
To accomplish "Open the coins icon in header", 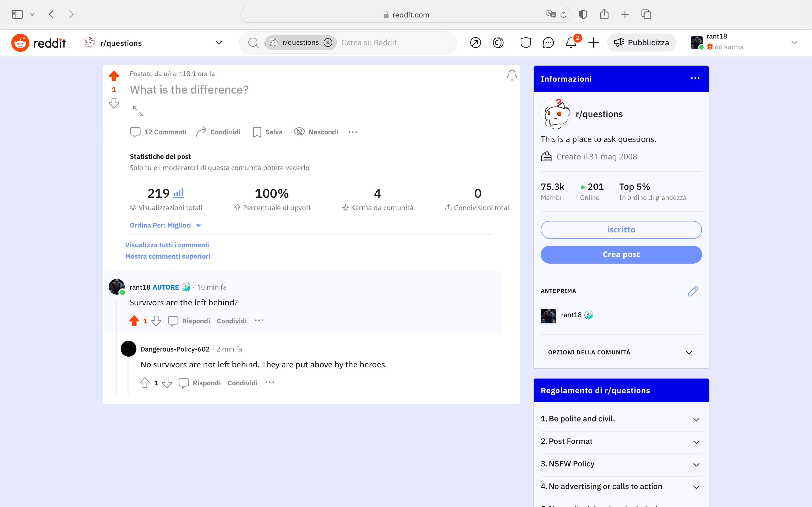I will (x=498, y=43).
